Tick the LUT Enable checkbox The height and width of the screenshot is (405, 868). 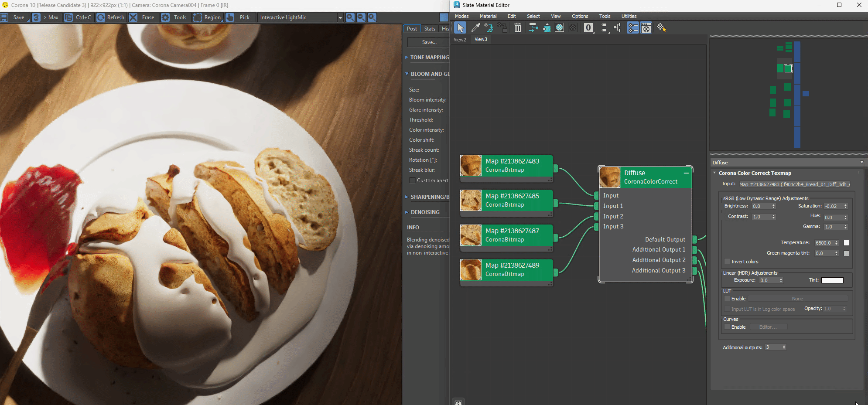(x=727, y=299)
